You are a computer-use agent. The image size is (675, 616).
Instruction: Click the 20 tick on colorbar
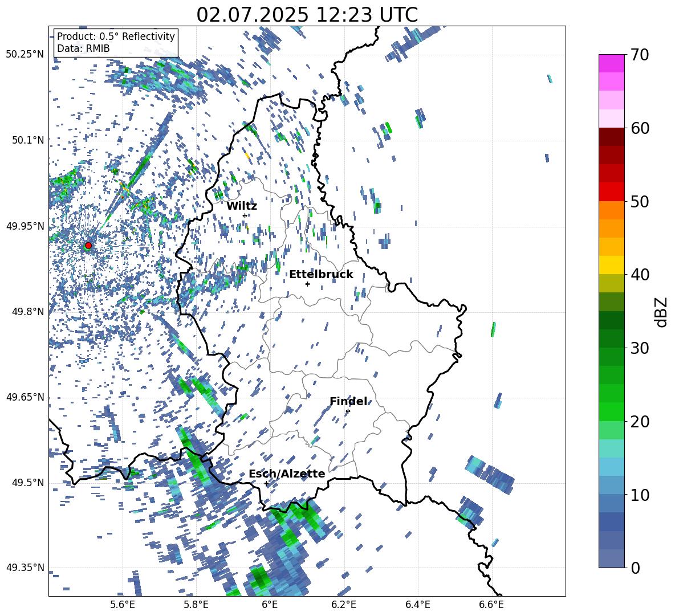pyautogui.click(x=640, y=422)
